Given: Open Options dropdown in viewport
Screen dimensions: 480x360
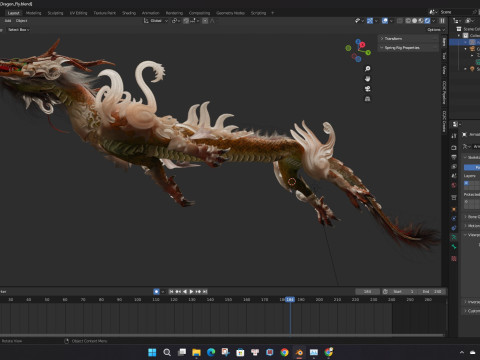Looking at the screenshot, I should [436, 30].
